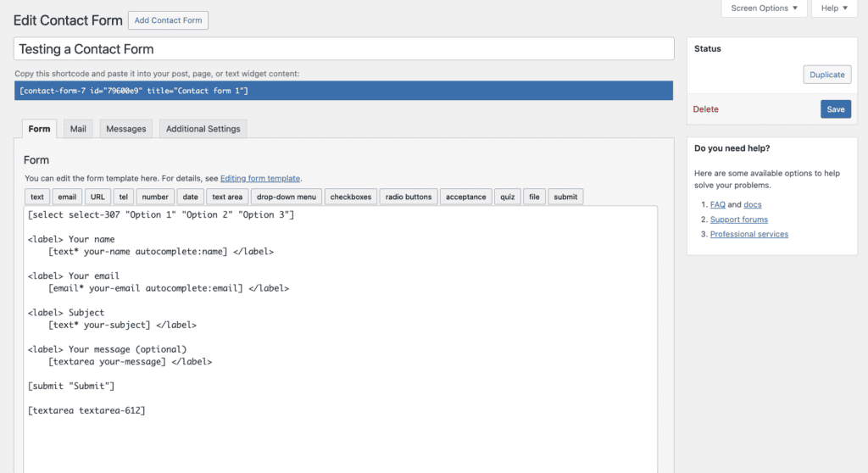Click the Add Contact Form button

click(169, 20)
